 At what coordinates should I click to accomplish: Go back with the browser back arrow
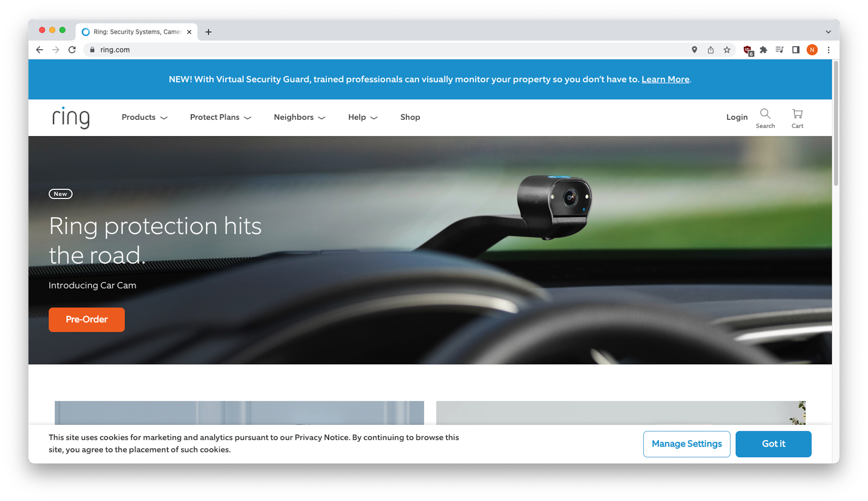point(40,50)
